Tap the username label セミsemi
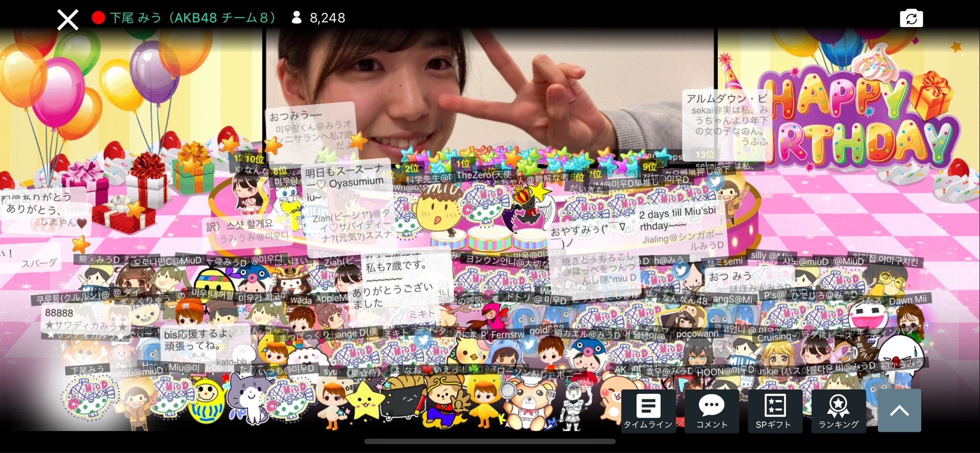This screenshot has width=980, height=453. [x=724, y=261]
